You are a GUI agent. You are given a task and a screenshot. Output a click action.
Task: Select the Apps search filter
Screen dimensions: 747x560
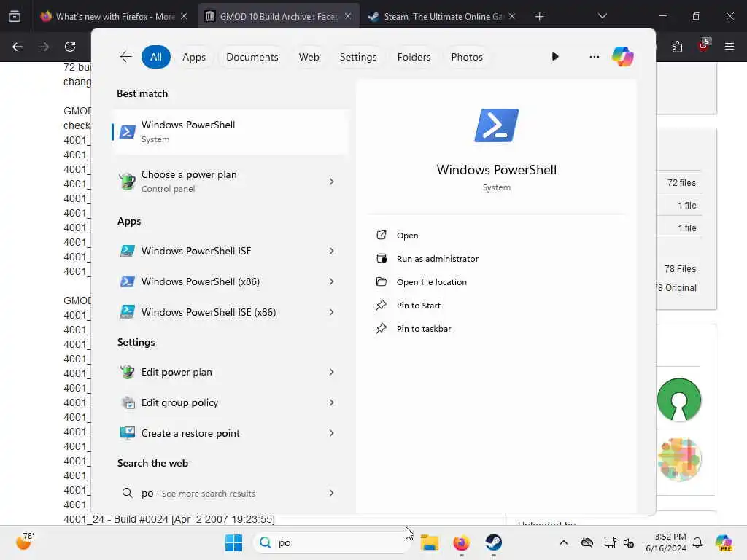pyautogui.click(x=194, y=57)
